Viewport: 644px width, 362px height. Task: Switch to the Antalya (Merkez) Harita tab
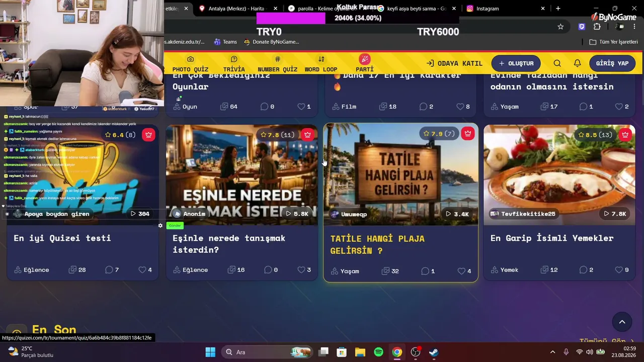click(x=237, y=9)
